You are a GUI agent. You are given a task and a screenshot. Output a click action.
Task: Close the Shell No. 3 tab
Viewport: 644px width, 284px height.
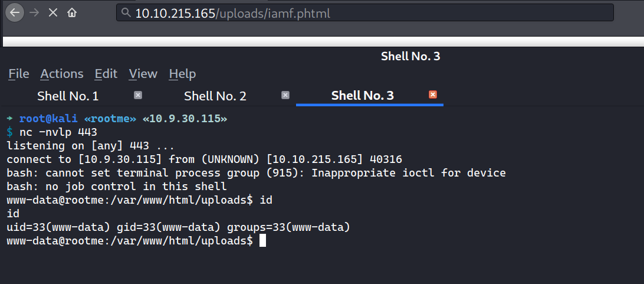433,95
